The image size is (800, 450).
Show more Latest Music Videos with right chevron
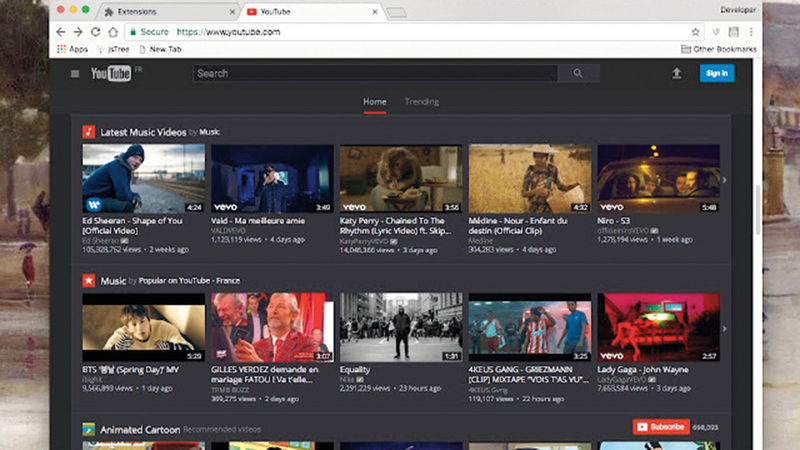pyautogui.click(x=725, y=180)
